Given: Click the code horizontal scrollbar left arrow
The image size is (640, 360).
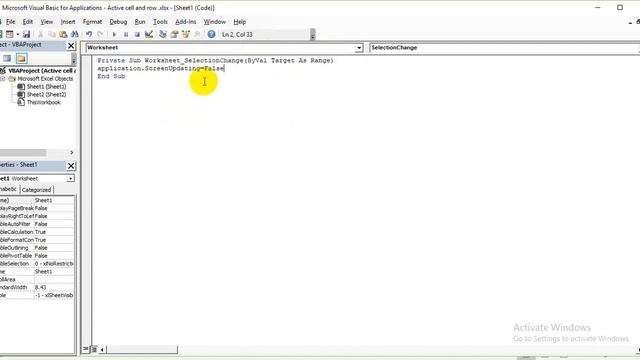Looking at the screenshot, I should tap(102, 349).
